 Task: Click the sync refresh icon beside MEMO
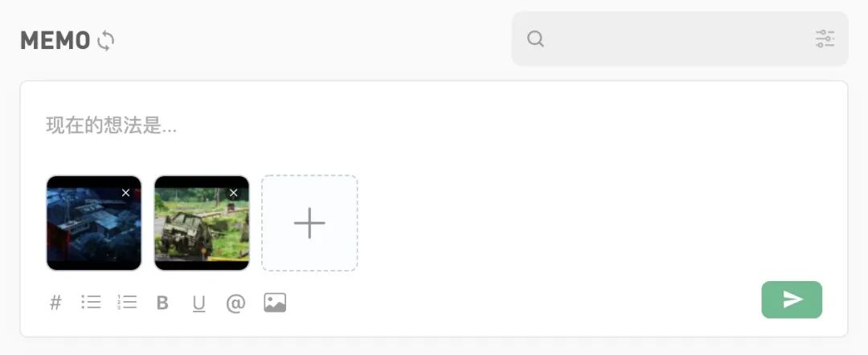(105, 40)
